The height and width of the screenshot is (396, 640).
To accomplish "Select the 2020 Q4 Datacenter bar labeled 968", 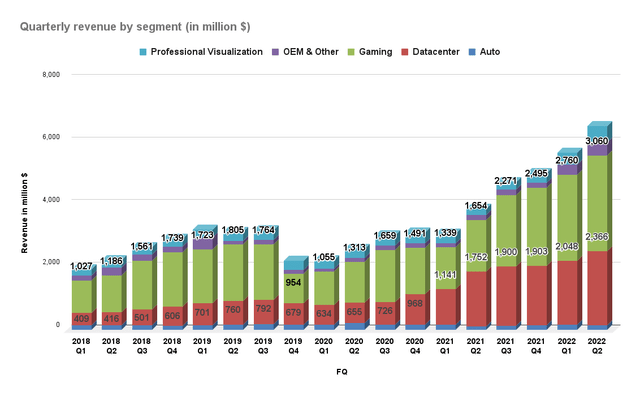I will (415, 309).
